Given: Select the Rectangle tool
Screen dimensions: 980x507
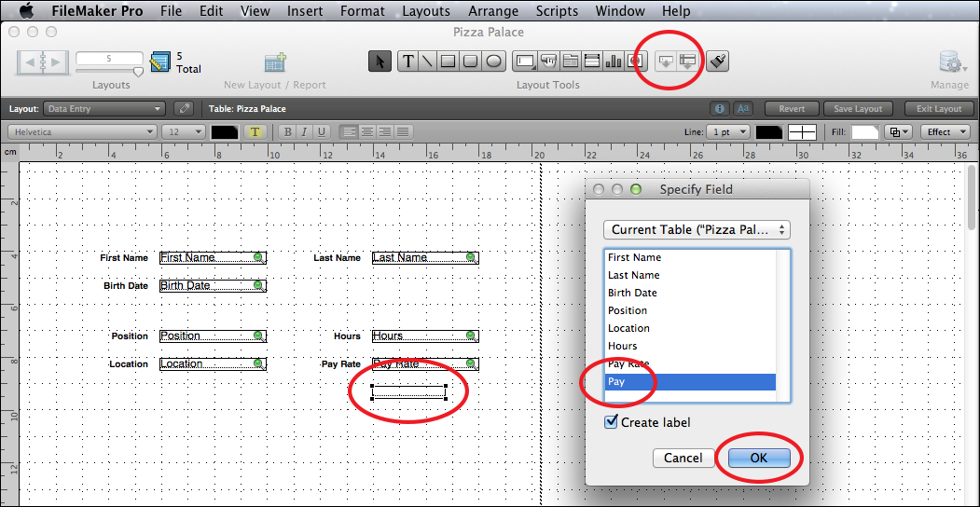Looking at the screenshot, I should pos(449,62).
